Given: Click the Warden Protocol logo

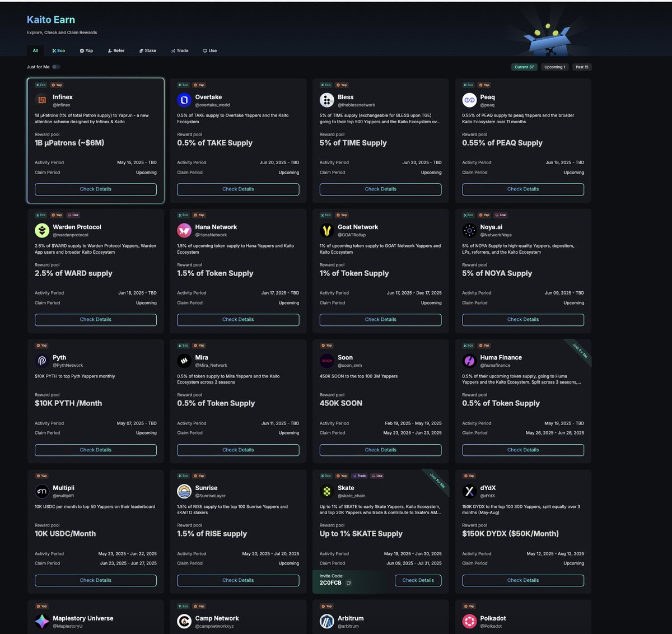Looking at the screenshot, I should (x=42, y=230).
